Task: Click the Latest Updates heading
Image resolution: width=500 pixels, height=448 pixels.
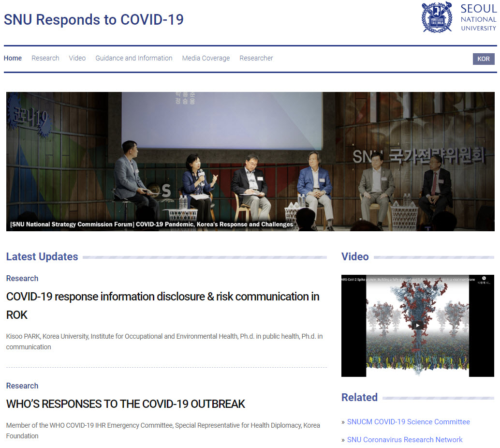Action: pyautogui.click(x=42, y=256)
